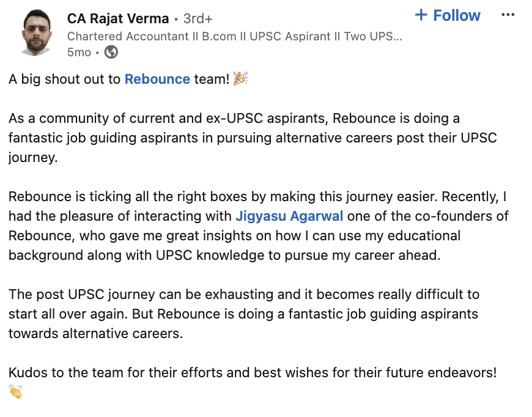The width and height of the screenshot is (532, 417).
Task: Open the Rebounce team page link
Action: pos(157,79)
